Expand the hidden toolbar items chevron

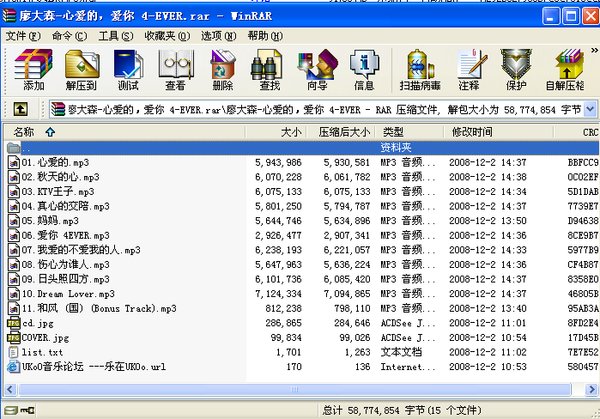coord(594,50)
